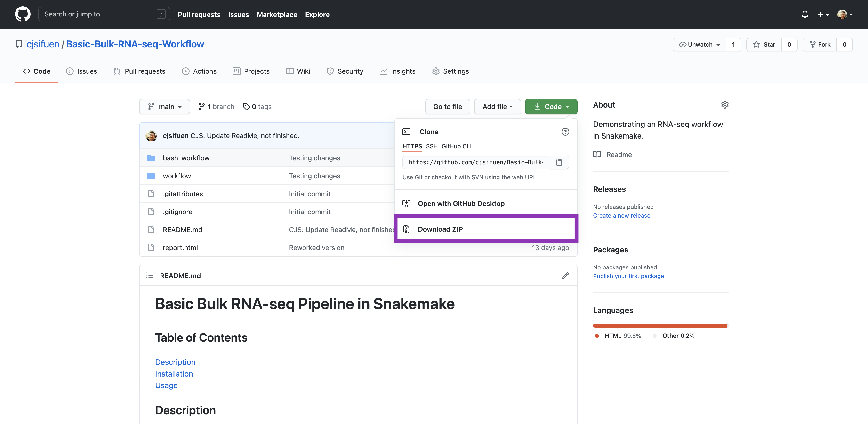
Task: Open Marketplace in the top navbar
Action: pyautogui.click(x=277, y=15)
